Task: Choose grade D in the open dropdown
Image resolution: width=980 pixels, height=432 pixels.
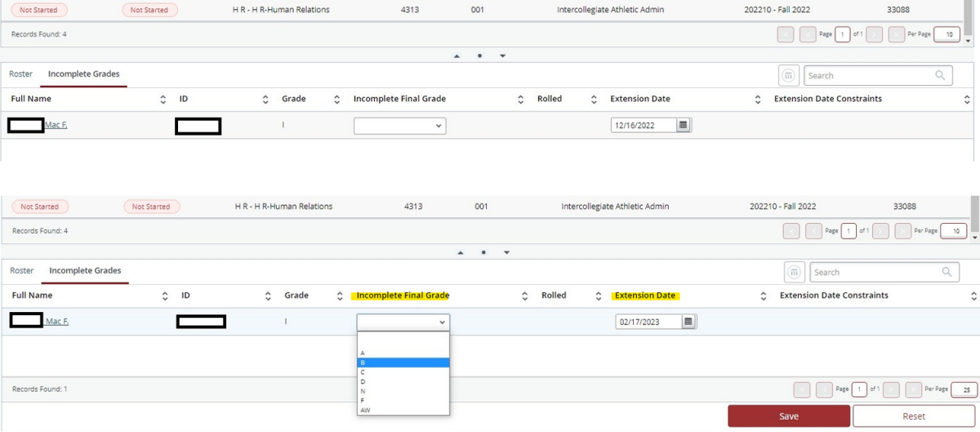Action: 403,381
